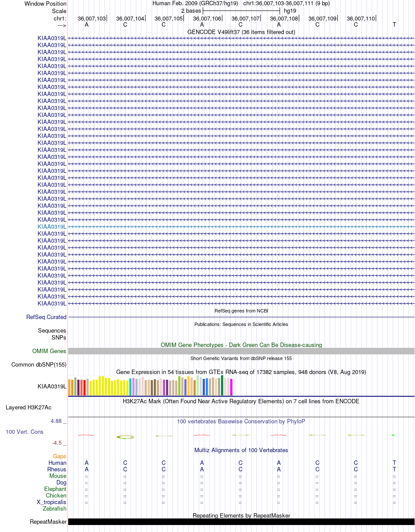Image resolution: width=415 pixels, height=532 pixels.
Task: Click position label 36,007,110
Action: (361, 18)
